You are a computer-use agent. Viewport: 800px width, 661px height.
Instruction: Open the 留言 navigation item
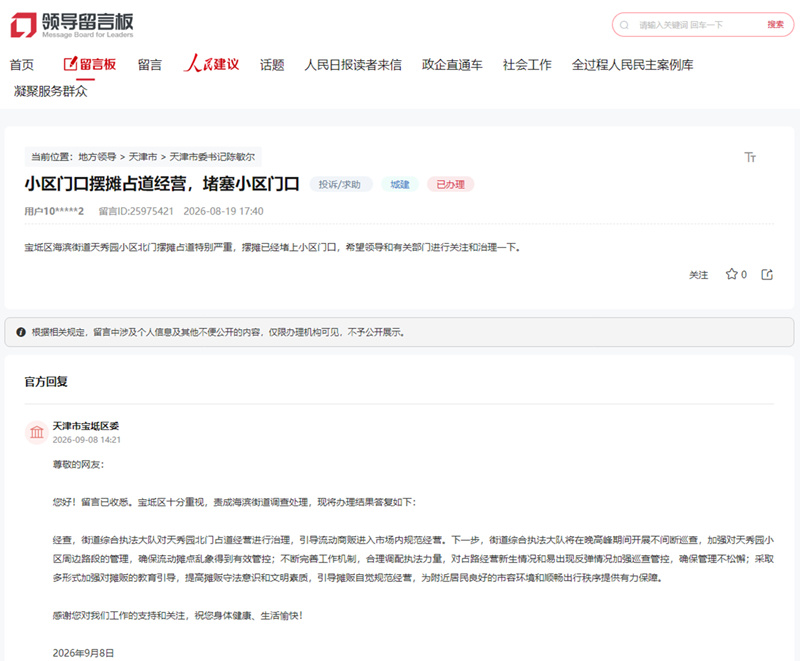(149, 65)
